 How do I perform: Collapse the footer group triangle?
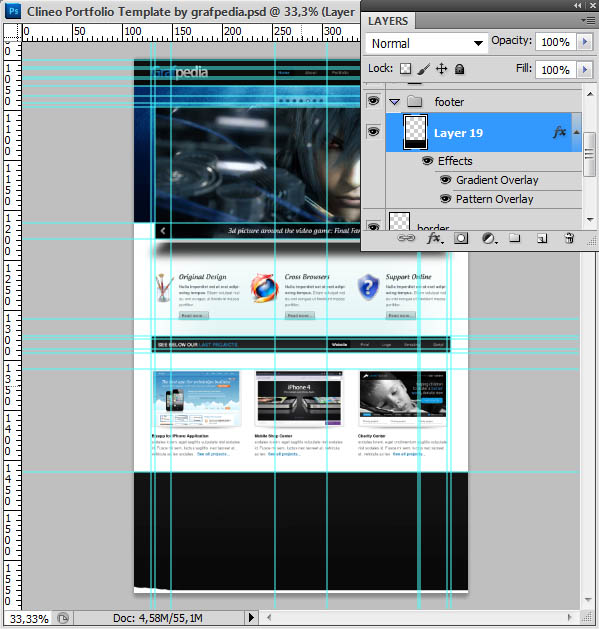tap(394, 102)
